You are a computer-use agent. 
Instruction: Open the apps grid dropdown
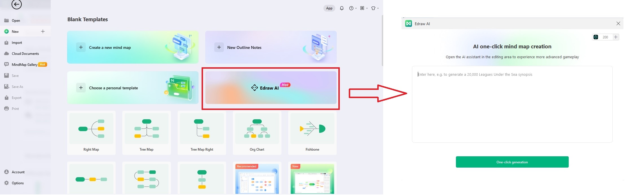[364, 8]
